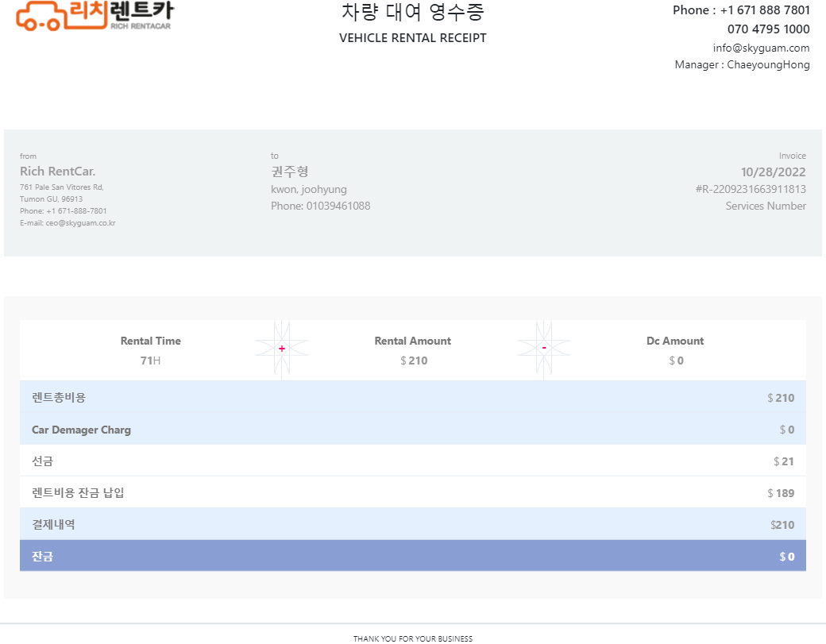The height and width of the screenshot is (644, 826).
Task: Select the 070 4795 1000 phone number
Action: [x=768, y=29]
